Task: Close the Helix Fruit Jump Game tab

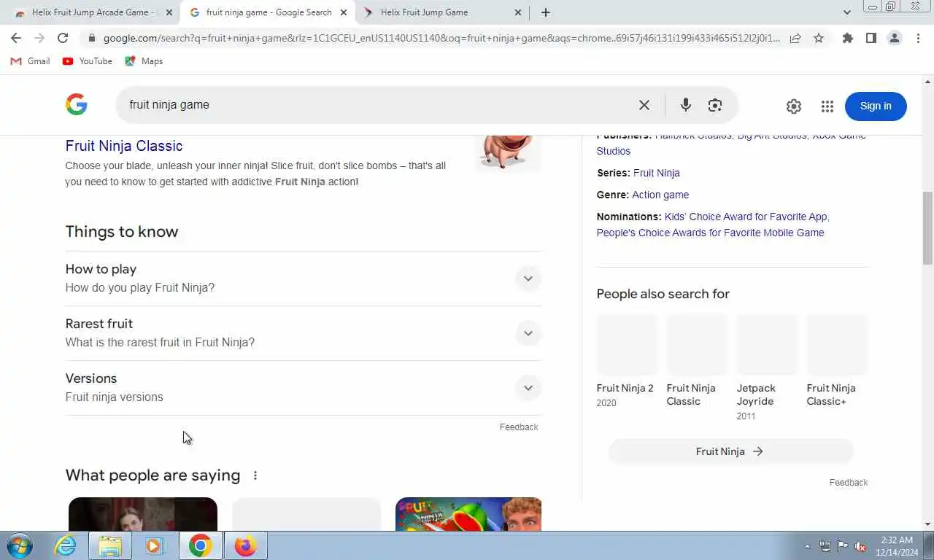Action: [x=518, y=12]
